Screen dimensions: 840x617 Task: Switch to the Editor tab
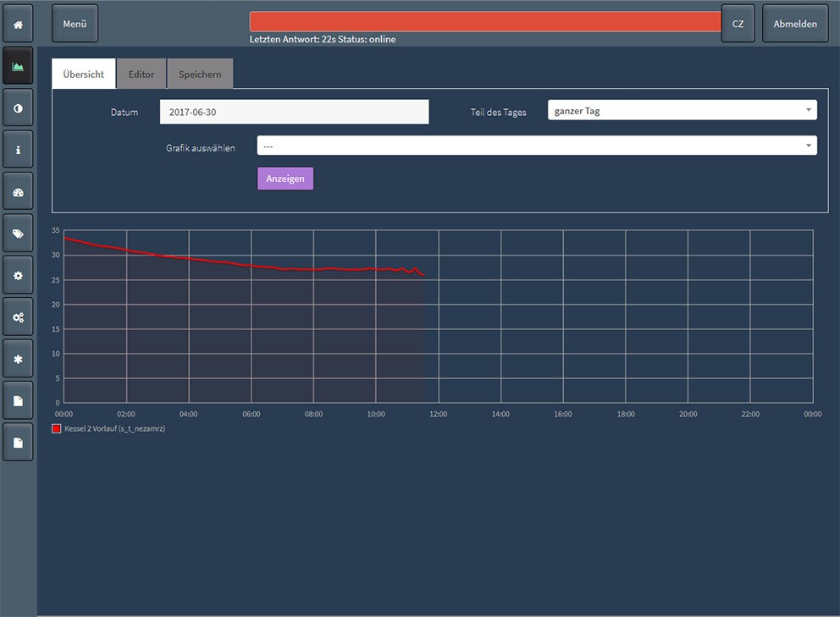pyautogui.click(x=141, y=74)
